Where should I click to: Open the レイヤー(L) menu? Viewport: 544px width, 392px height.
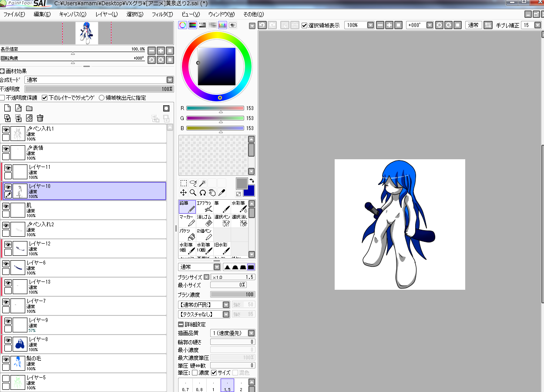click(x=107, y=14)
